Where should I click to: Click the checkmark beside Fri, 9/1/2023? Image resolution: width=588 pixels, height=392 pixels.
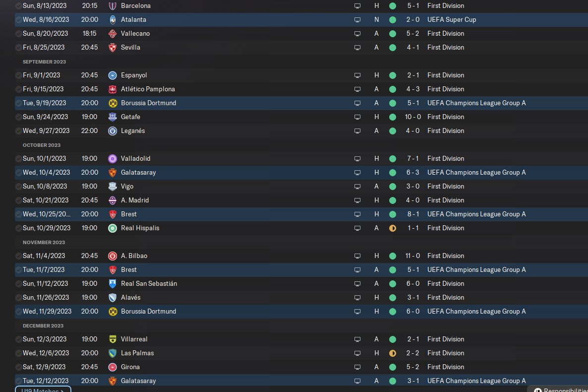[18, 75]
